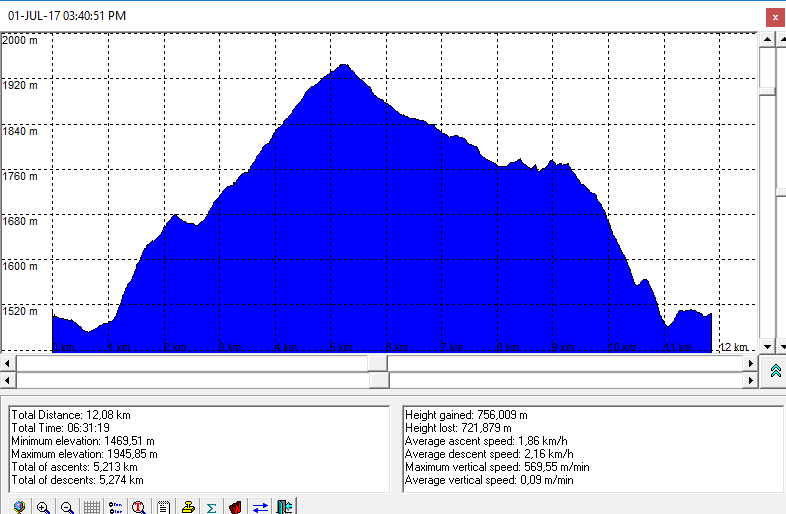Zoom in using the magnifier plus icon
Screen dimensions: 786x514
pos(43,506)
